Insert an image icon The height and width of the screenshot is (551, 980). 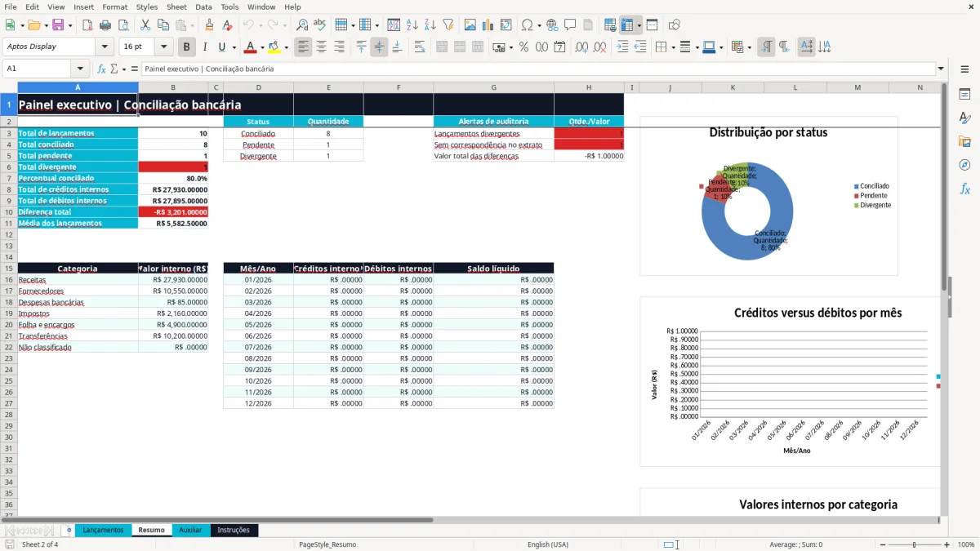(x=470, y=25)
